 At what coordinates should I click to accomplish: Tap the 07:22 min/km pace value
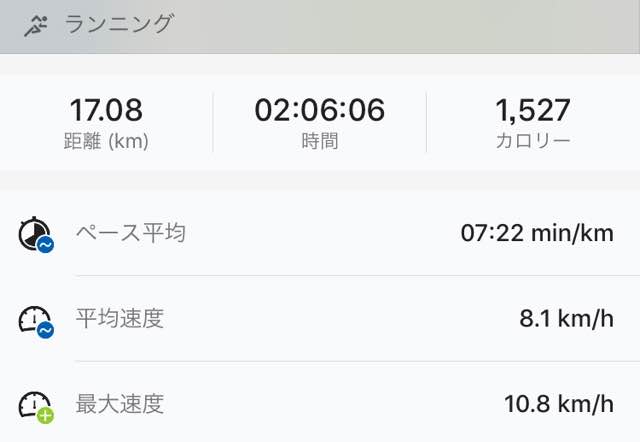(x=537, y=233)
